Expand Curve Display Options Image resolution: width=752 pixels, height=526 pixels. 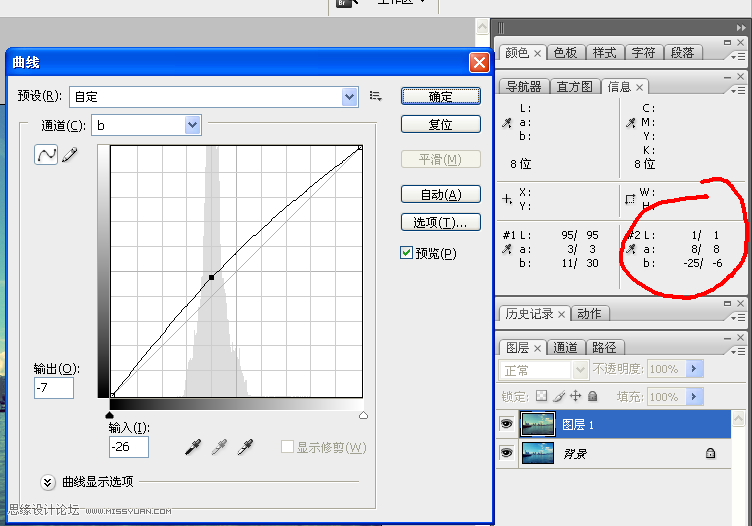pyautogui.click(x=47, y=482)
